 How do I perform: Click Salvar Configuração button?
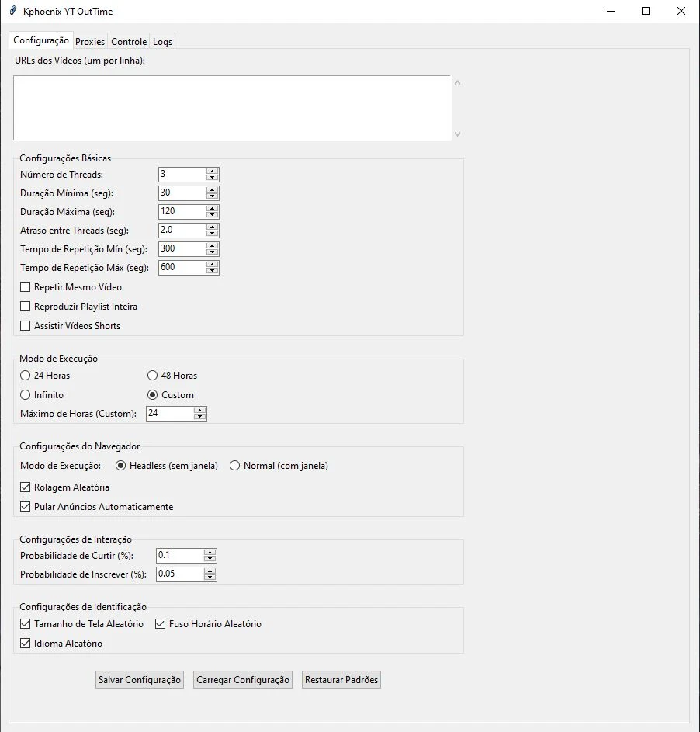[140, 680]
